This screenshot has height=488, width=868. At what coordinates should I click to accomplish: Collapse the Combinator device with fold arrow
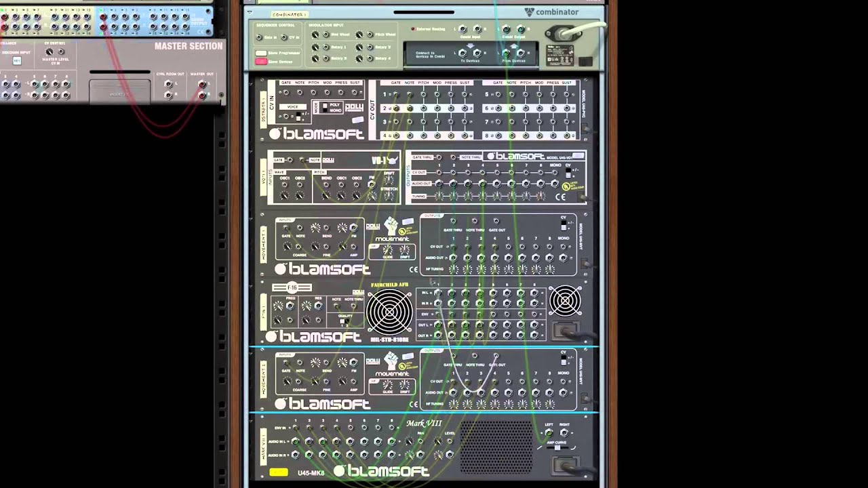250,12
